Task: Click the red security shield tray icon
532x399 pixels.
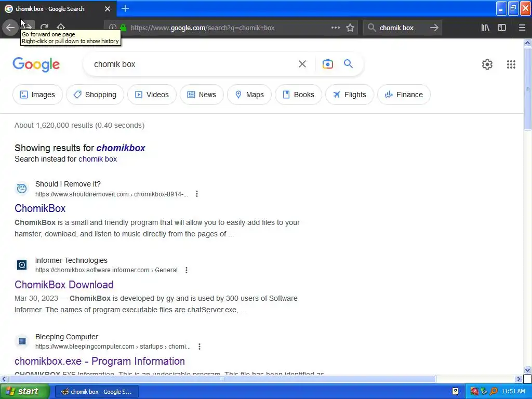Action: pyautogui.click(x=474, y=392)
